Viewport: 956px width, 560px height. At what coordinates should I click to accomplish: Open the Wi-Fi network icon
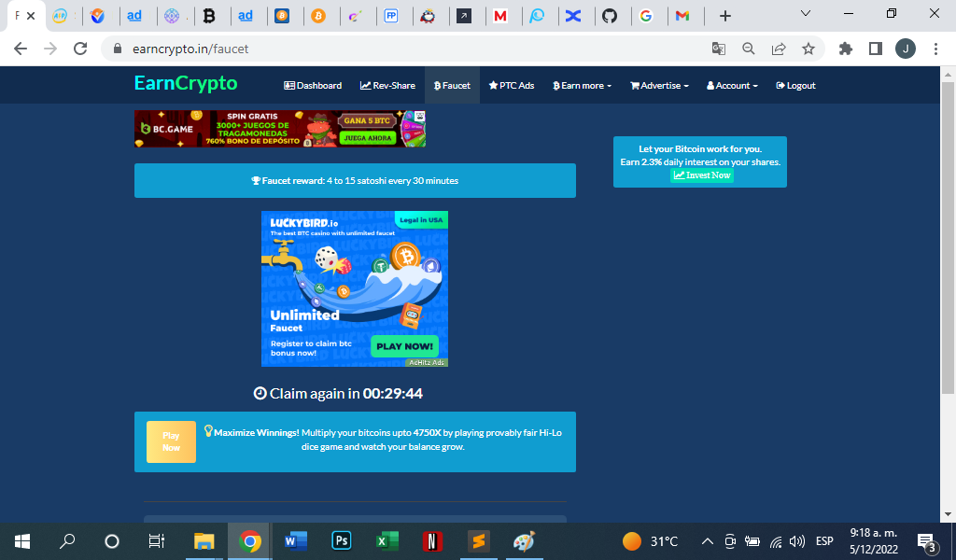point(776,541)
